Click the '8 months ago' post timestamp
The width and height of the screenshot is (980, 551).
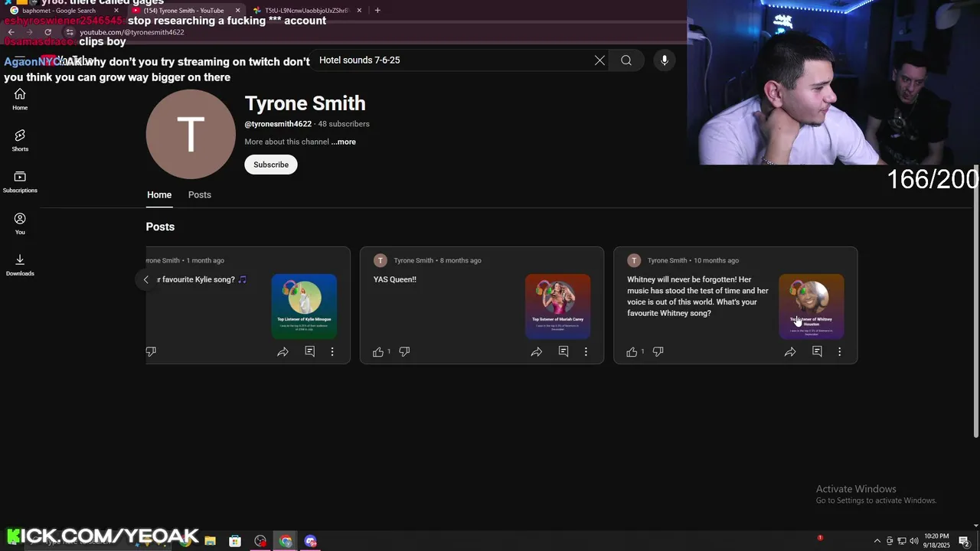click(x=461, y=260)
